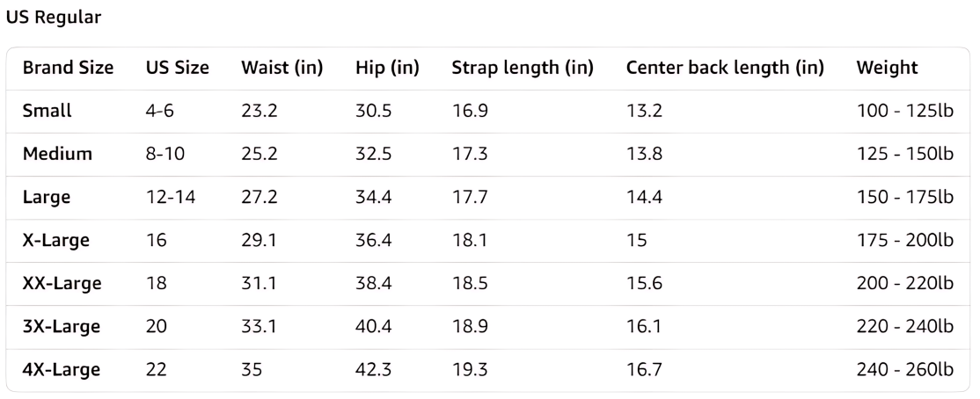
Task: Click the "US Regular" heading above the table
Action: click(x=54, y=18)
